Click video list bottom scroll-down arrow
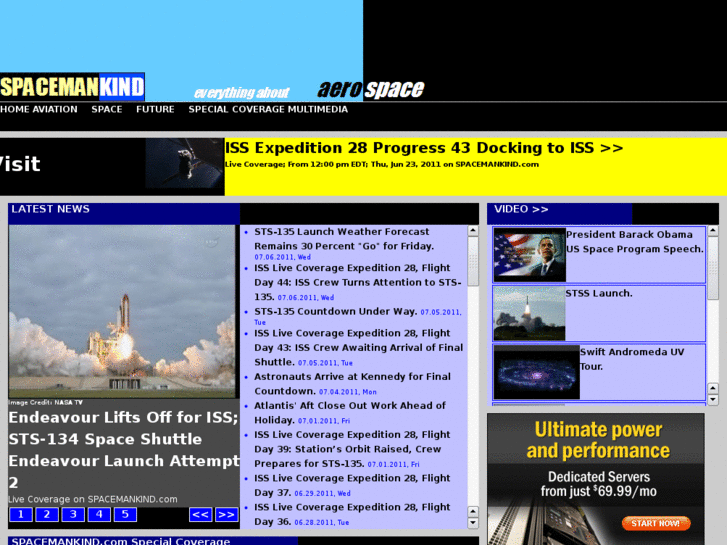727x545 pixels. [x=713, y=399]
